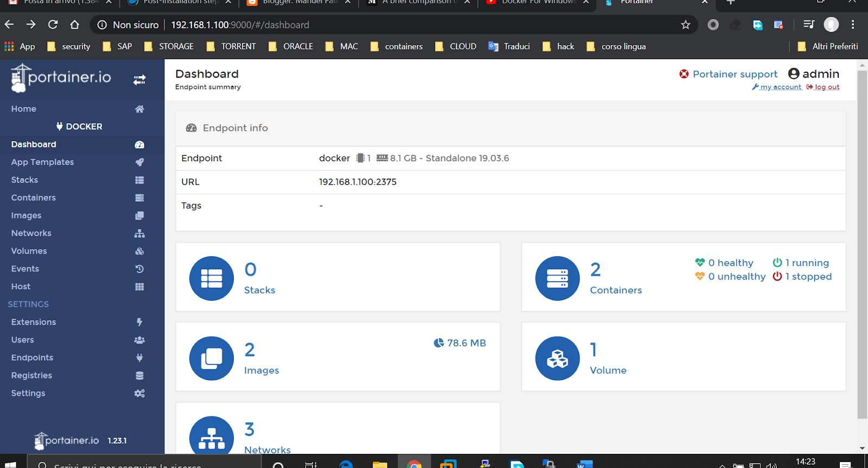Image resolution: width=868 pixels, height=468 pixels.
Task: Open the 3 Networks dashboard link
Action: tap(337, 428)
